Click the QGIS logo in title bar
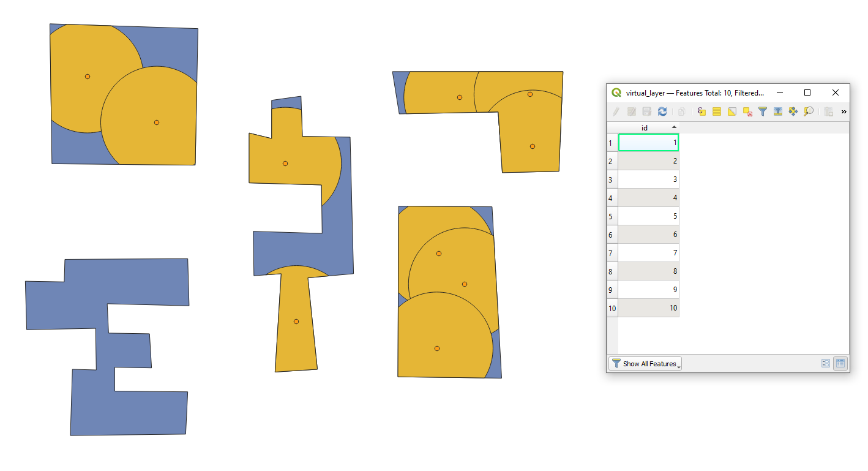The width and height of the screenshot is (868, 471). (x=616, y=92)
